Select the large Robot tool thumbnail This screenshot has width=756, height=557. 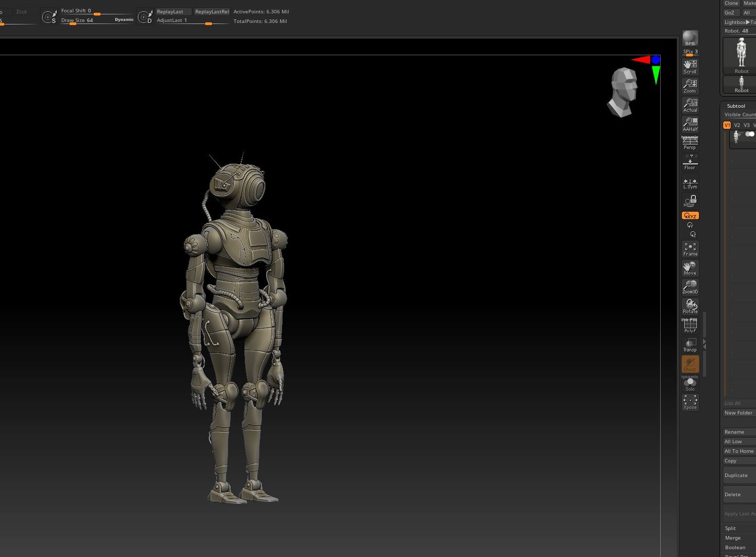tap(741, 56)
